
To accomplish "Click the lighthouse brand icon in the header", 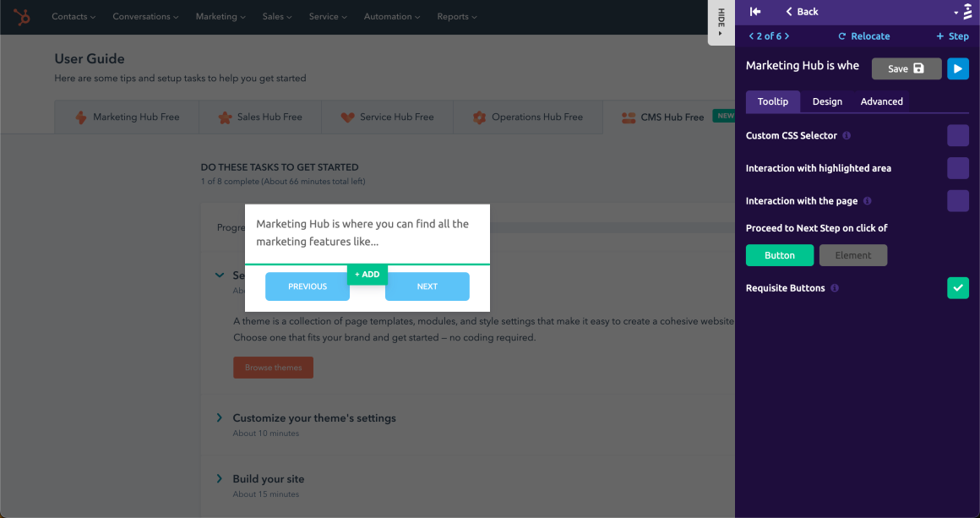I will click(x=968, y=11).
